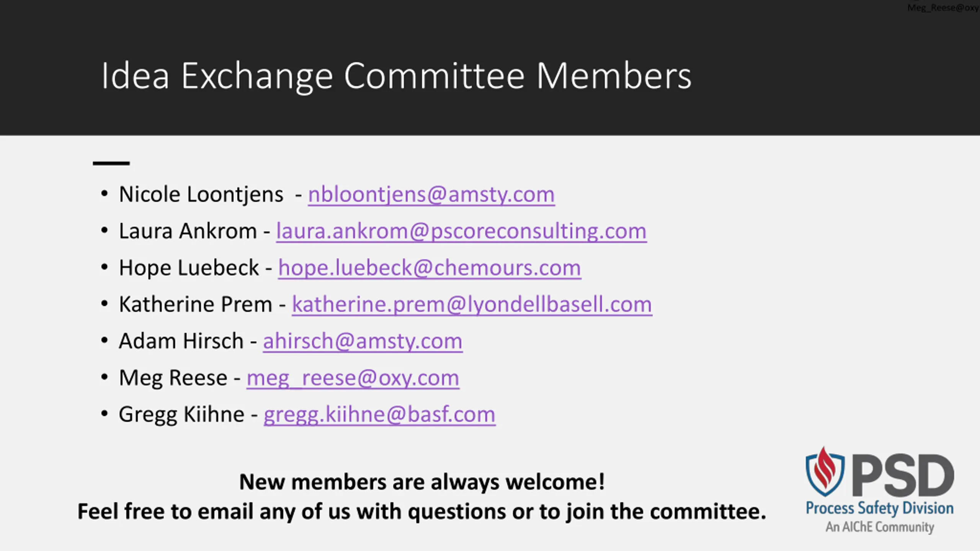Open the katherine.prem@lyondellbasell.com email link
This screenshot has height=551, width=980.
pyautogui.click(x=472, y=305)
